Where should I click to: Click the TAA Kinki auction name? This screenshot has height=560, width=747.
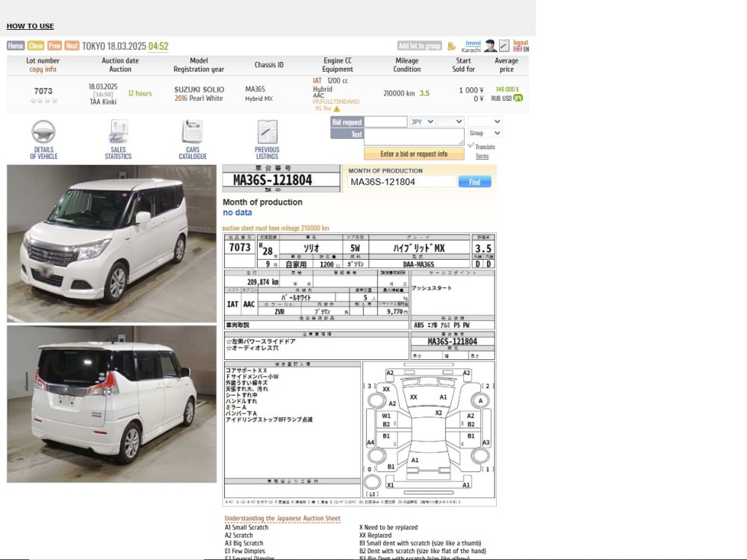pyautogui.click(x=103, y=102)
